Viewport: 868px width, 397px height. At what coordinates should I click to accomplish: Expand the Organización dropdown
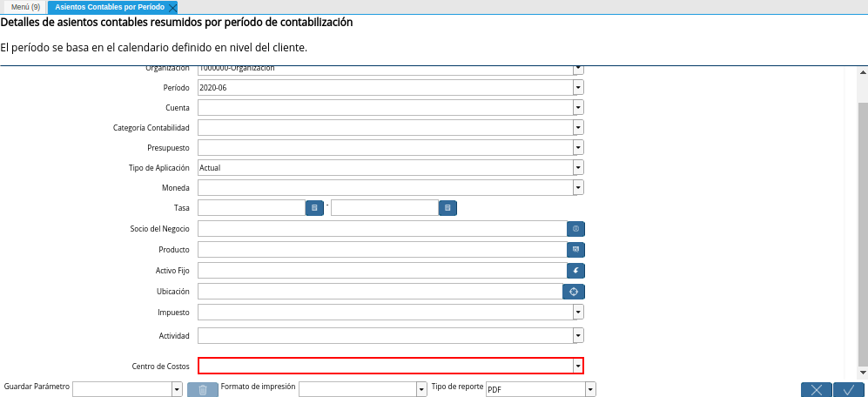pyautogui.click(x=578, y=69)
